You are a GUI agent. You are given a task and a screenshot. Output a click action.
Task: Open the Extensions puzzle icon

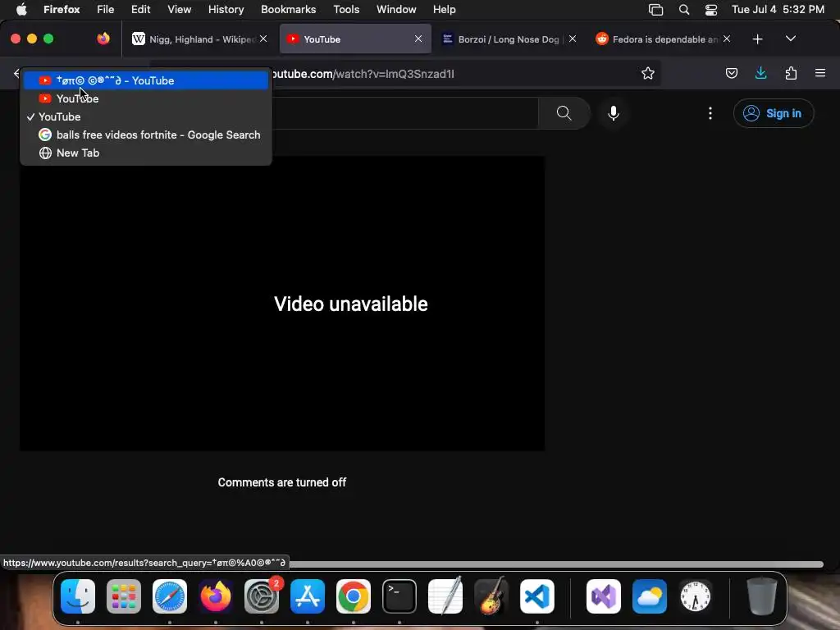click(x=791, y=73)
